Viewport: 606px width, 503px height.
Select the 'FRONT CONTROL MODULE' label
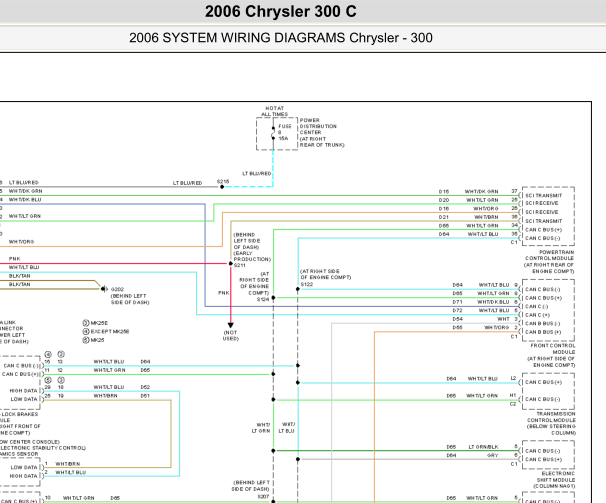[553, 349]
